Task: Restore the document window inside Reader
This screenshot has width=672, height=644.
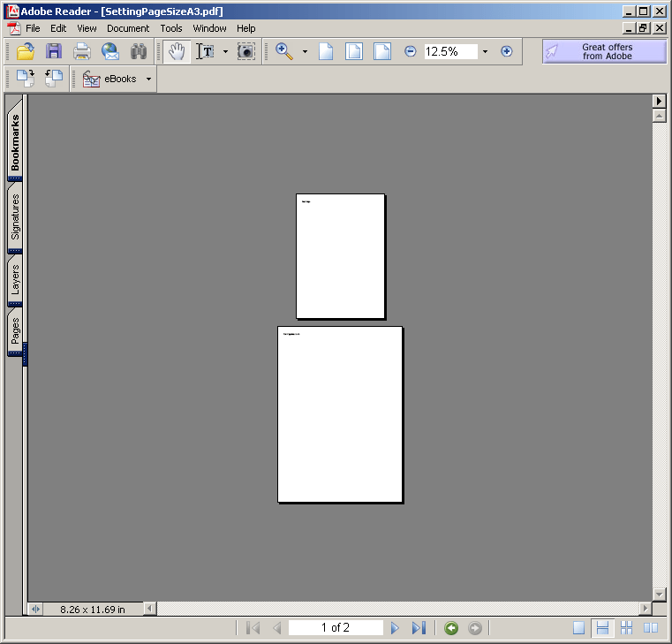Action: point(643,28)
